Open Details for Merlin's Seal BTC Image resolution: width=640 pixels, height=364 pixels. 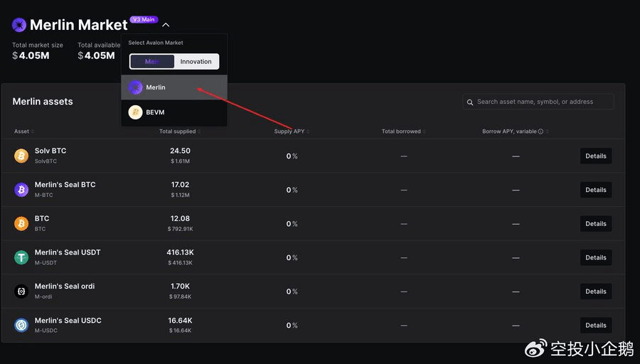tap(595, 190)
